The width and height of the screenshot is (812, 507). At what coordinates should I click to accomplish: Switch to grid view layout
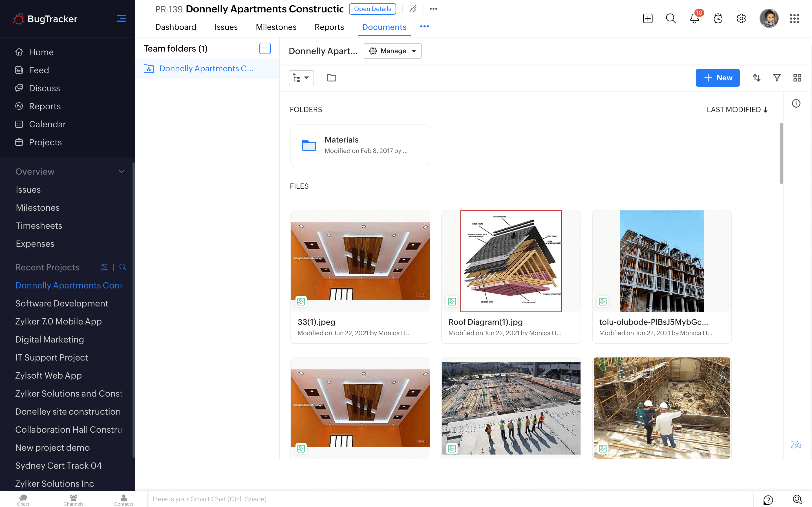[797, 78]
